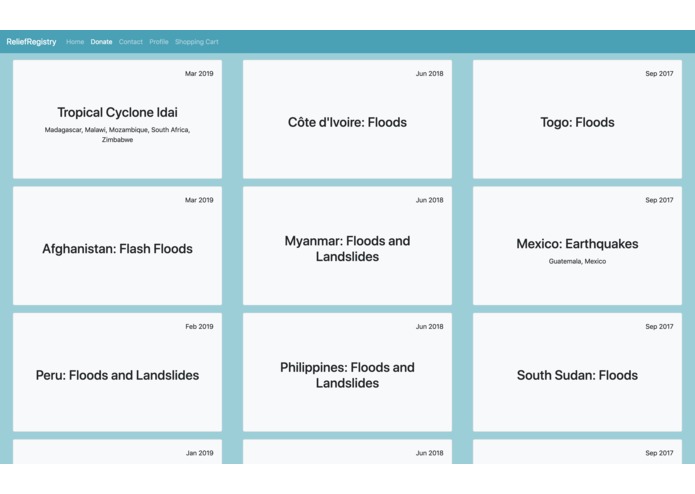Open Peru: Floods and Landslides card
Image resolution: width=695 pixels, height=494 pixels.
pos(117,372)
